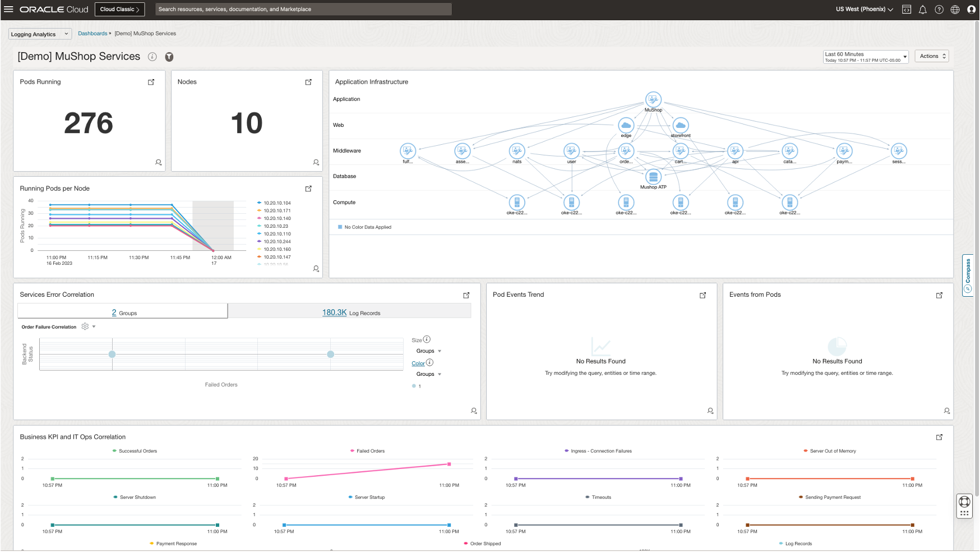Viewport: 980px width, 552px height.
Task: Click the Color link in correlation panel
Action: 418,364
